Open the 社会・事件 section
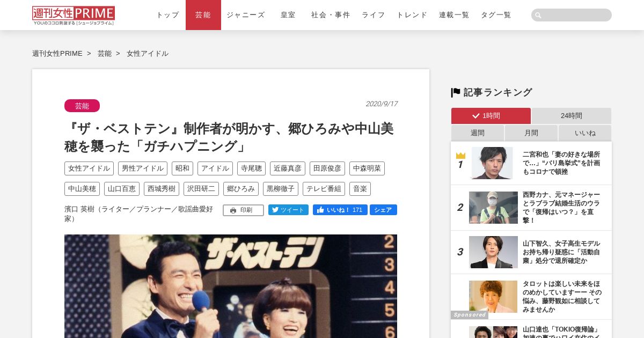 [331, 15]
